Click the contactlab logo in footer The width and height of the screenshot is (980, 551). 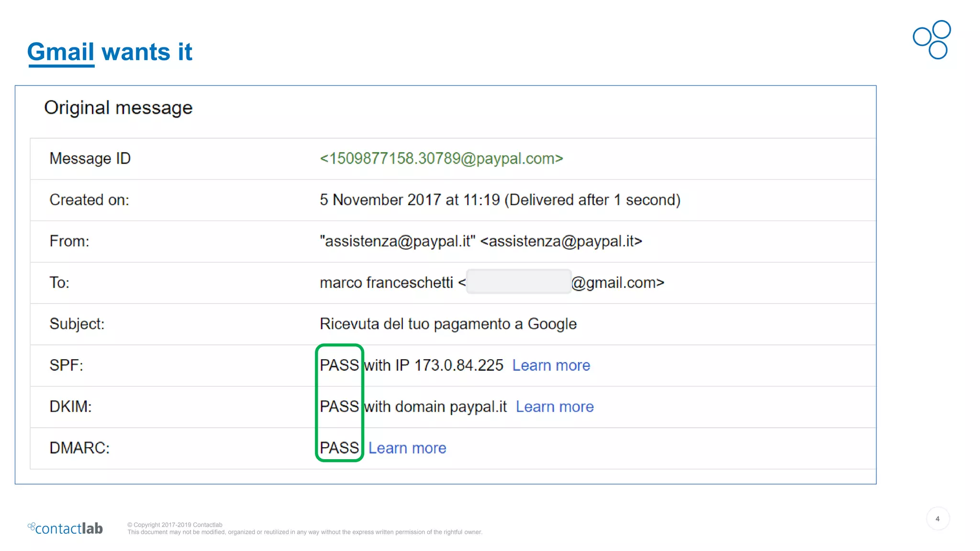[x=65, y=528]
